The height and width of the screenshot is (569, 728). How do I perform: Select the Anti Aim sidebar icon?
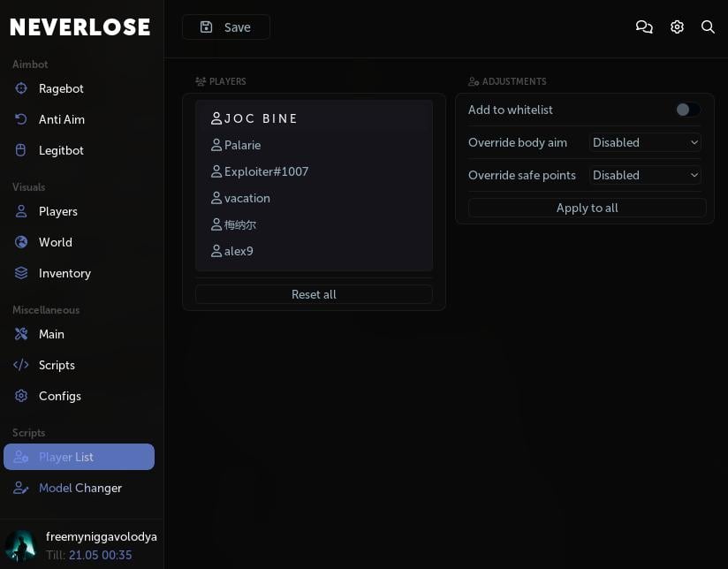click(21, 119)
